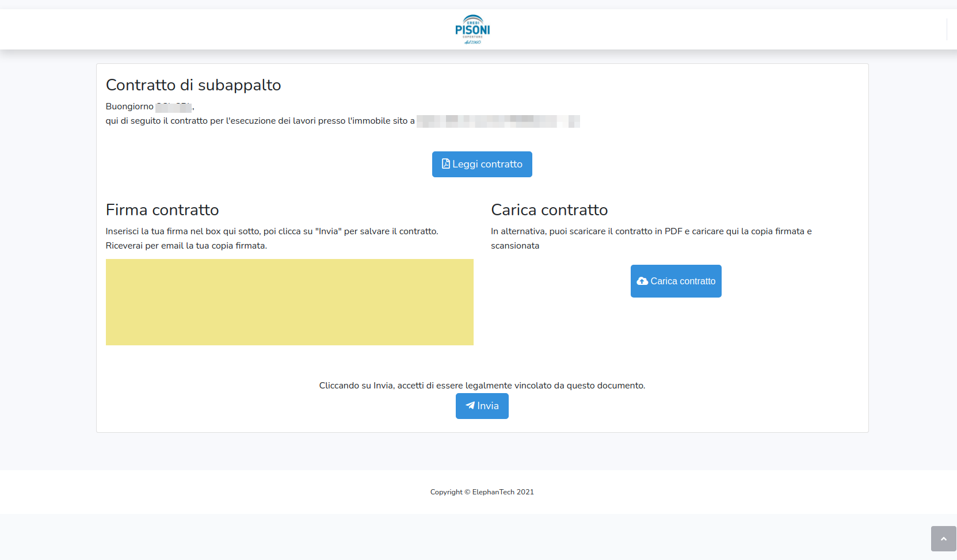Select the Carica contratto section heading
957x560 pixels.
[x=549, y=210]
